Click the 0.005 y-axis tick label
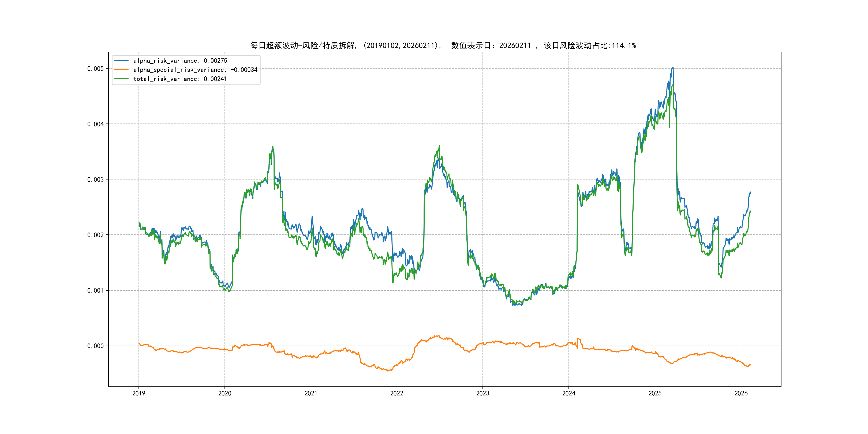The height and width of the screenshot is (434, 868). 95,69
